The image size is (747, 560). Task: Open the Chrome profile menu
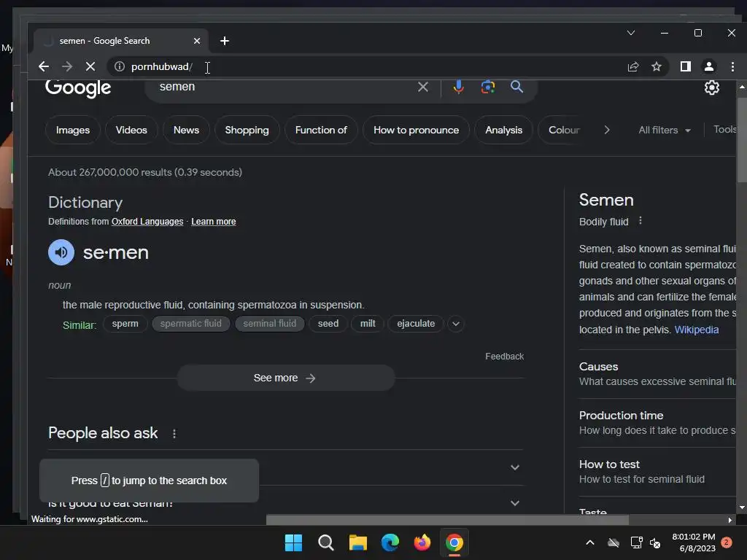point(709,66)
